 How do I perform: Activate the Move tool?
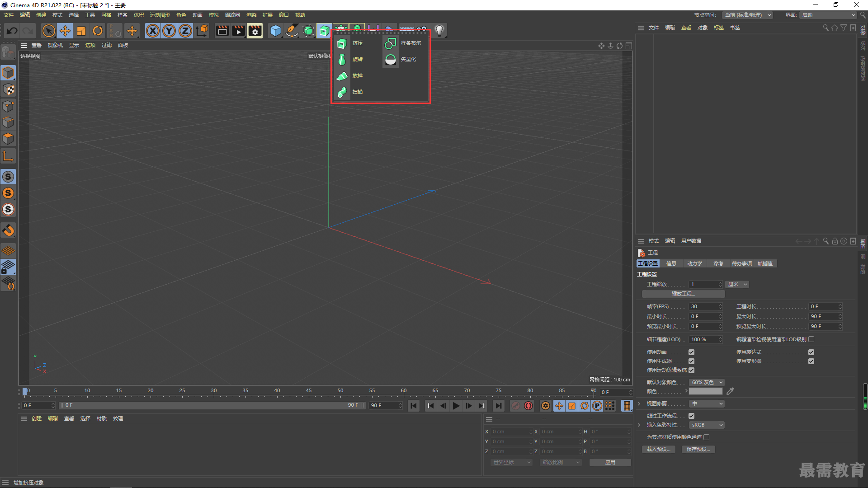[x=65, y=31]
